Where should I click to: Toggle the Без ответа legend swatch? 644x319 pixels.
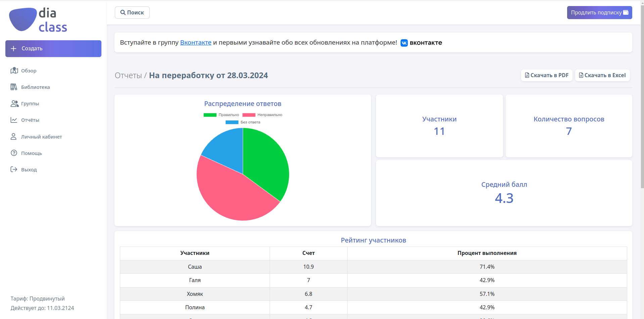click(232, 122)
